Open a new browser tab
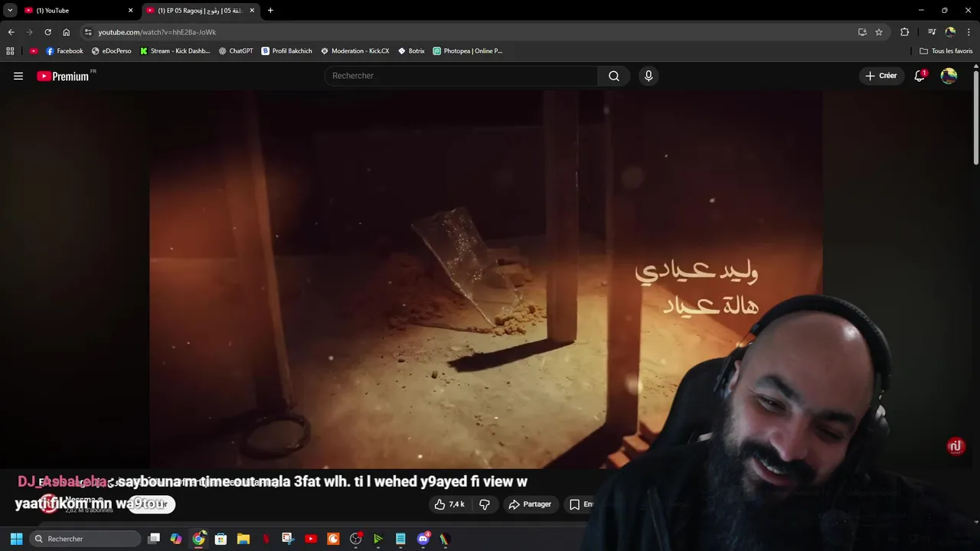Screen dimensions: 980x551 (x=270, y=11)
